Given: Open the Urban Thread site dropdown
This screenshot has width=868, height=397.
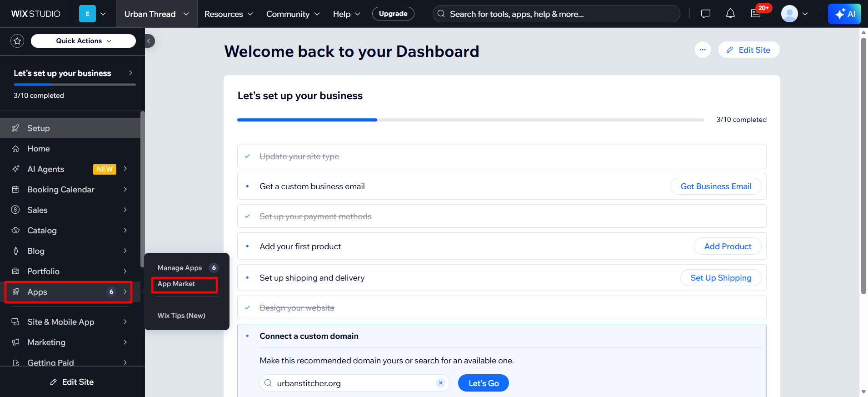Looking at the screenshot, I should [x=156, y=14].
